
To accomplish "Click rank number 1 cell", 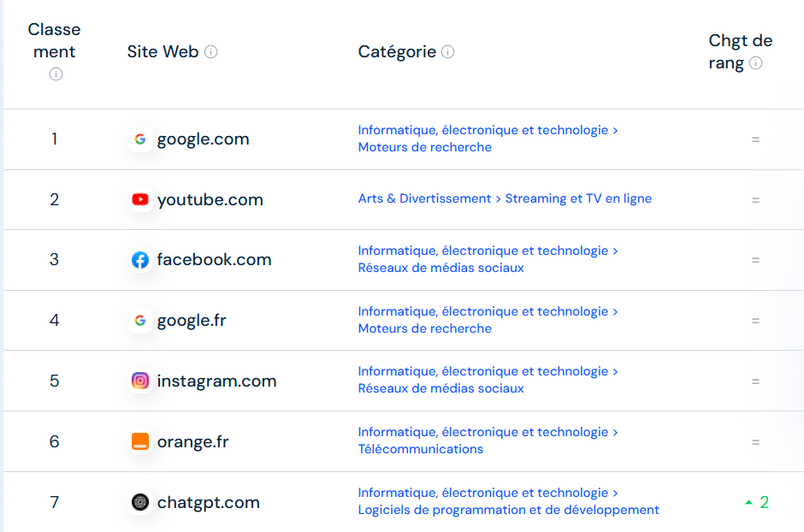I will click(55, 139).
